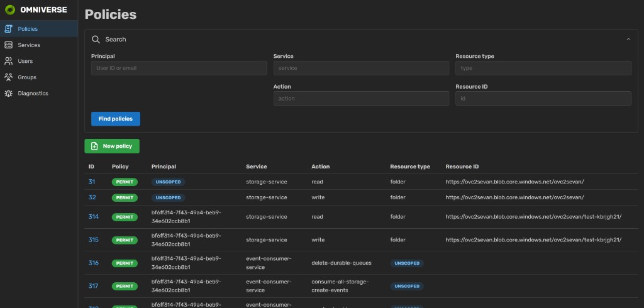Screen dimensions: 644x308
Task: Click the ID column header
Action: (91, 167)
